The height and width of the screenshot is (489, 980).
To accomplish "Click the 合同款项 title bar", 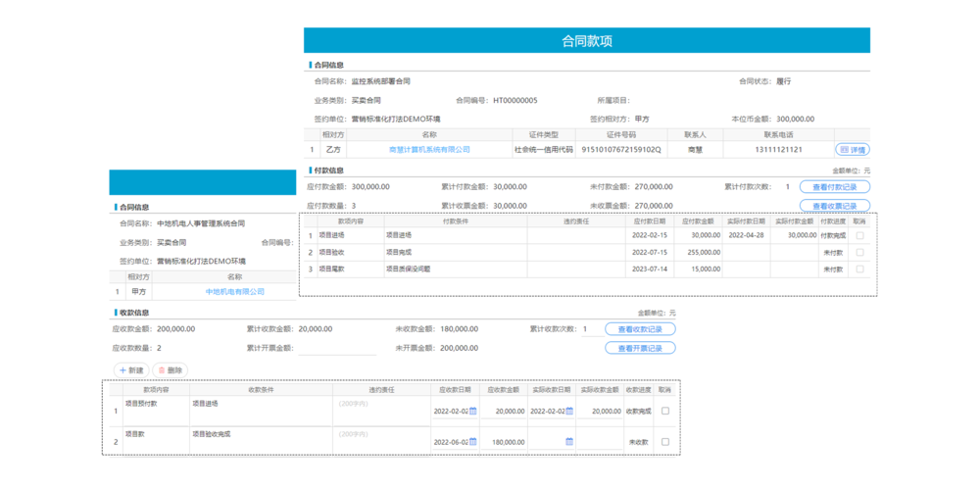I will coord(587,40).
